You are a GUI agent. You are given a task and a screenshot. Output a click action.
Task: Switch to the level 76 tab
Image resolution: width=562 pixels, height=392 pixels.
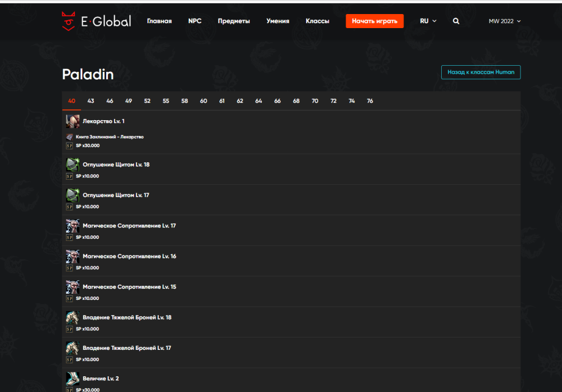click(370, 101)
